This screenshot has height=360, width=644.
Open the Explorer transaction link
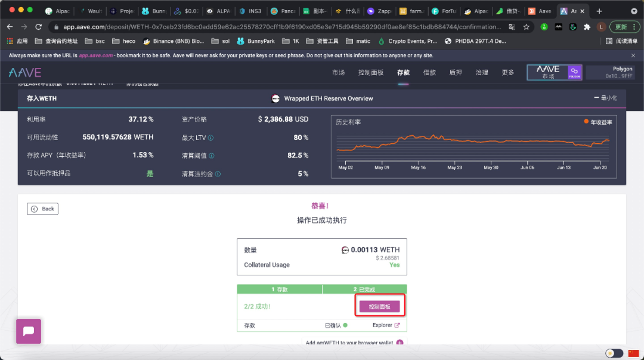coord(385,325)
